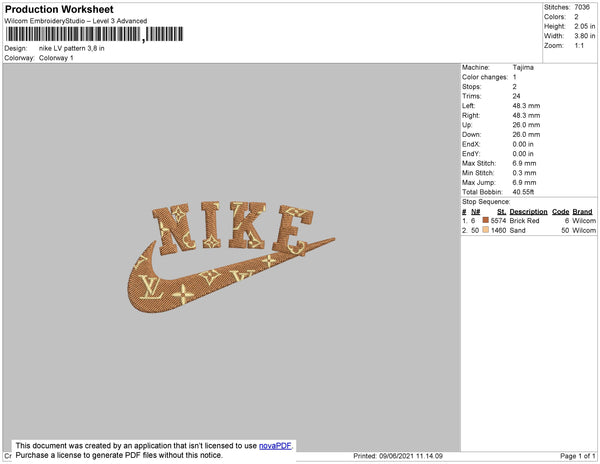Click the Min Stitch value 0.3 mm

coord(524,173)
